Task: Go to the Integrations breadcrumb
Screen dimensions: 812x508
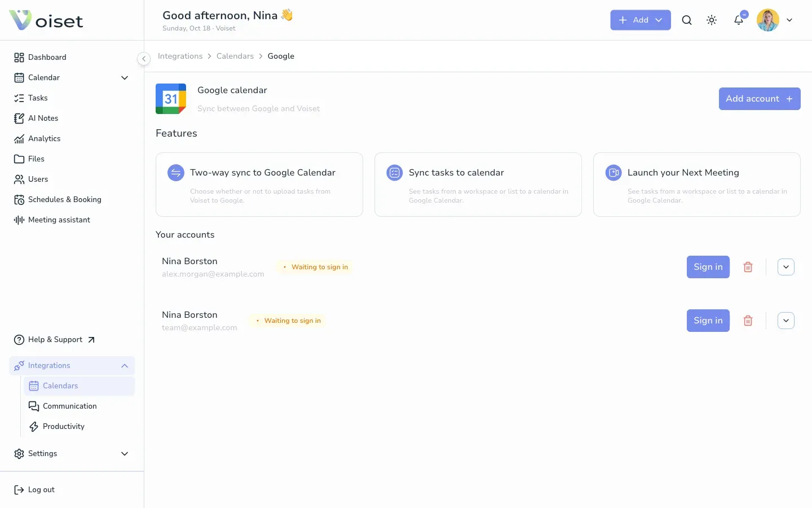Action: [180, 56]
